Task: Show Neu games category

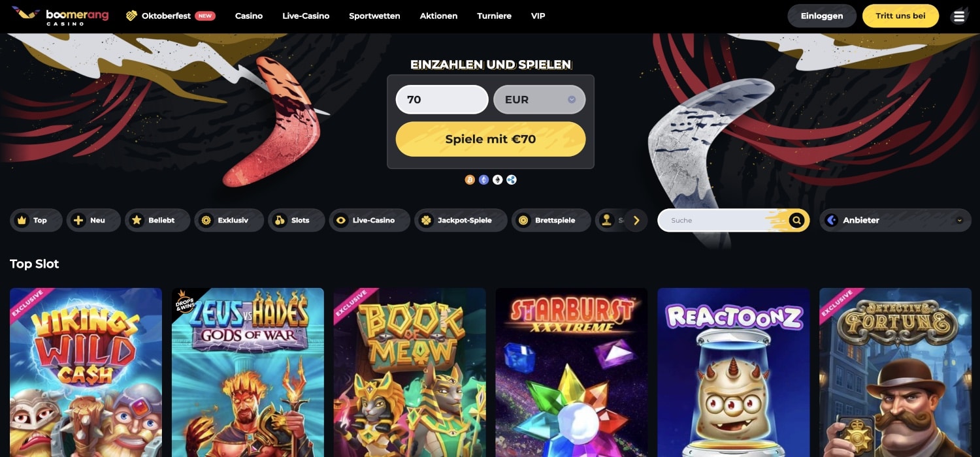Action: coord(93,221)
